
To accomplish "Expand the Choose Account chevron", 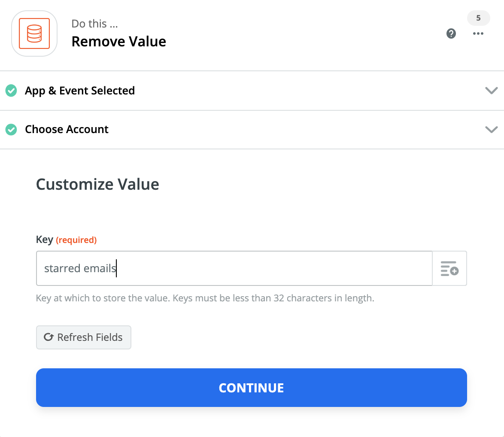I will click(x=491, y=129).
